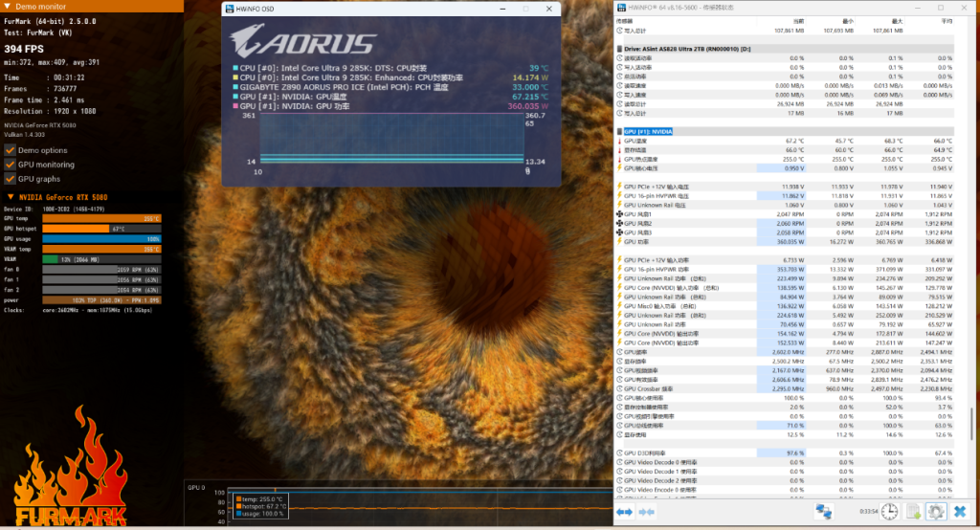The width and height of the screenshot is (980, 530).
Task: Uncheck the Demo options checkbox
Action: tap(11, 150)
